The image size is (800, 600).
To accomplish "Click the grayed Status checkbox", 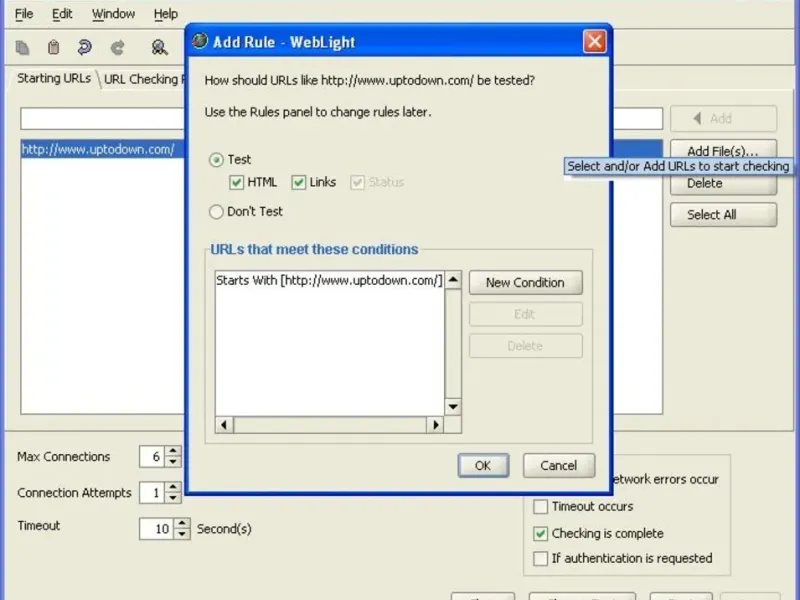I will (357, 182).
